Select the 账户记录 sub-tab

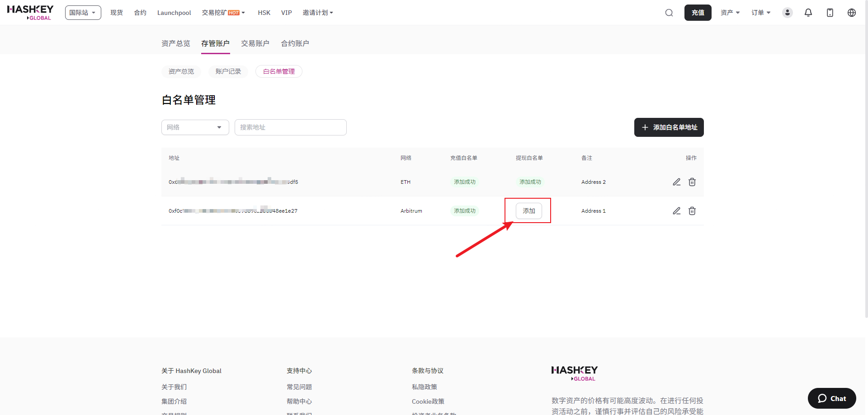pos(228,71)
